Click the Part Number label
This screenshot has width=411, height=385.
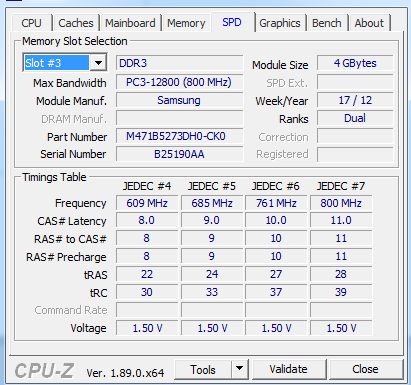tap(77, 137)
